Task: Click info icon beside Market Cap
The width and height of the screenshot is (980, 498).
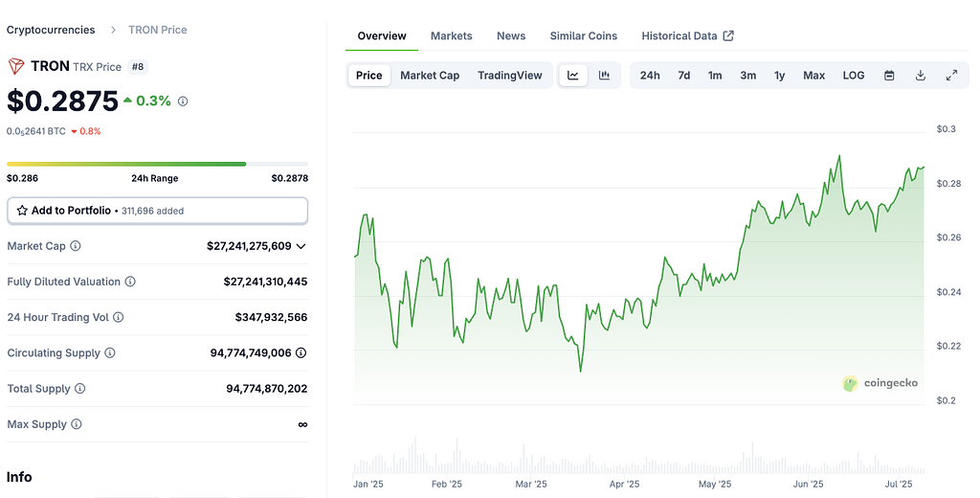Action: coord(76,246)
